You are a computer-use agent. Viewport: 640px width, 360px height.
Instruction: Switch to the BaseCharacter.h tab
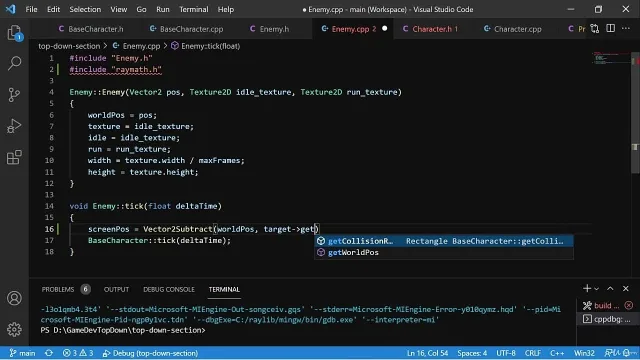point(91,29)
